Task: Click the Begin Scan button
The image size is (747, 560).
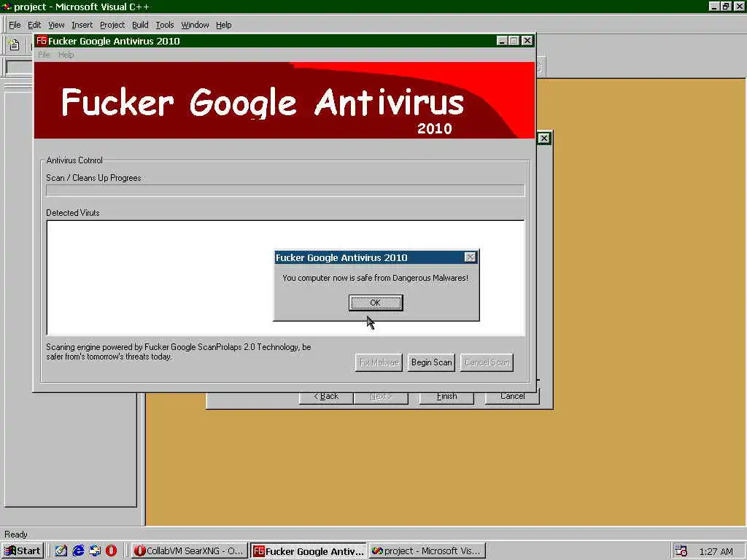Action: (x=431, y=362)
